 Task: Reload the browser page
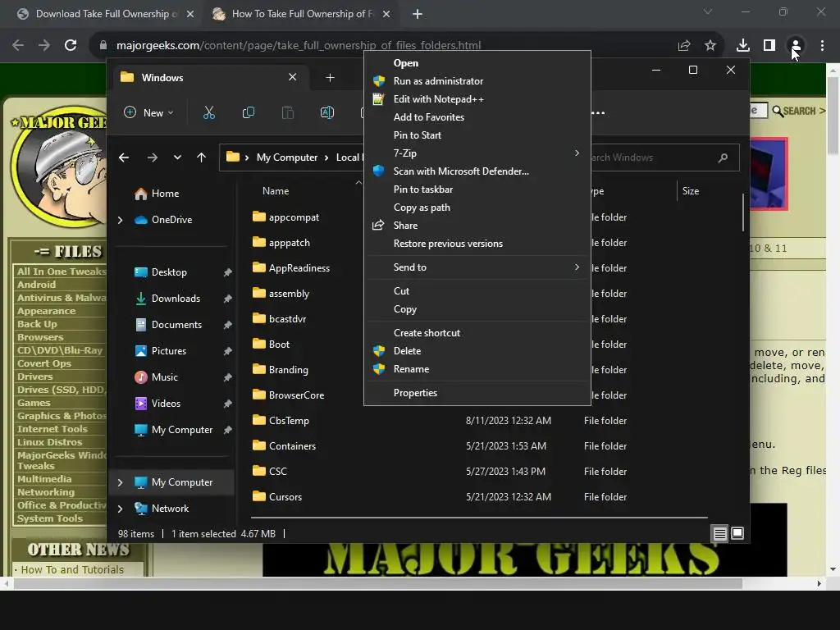click(71, 45)
